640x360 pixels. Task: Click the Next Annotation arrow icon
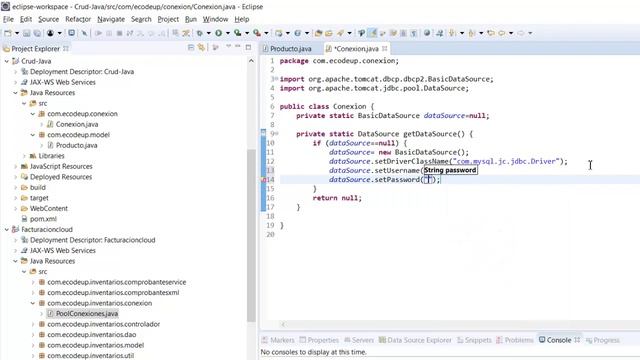(x=453, y=33)
